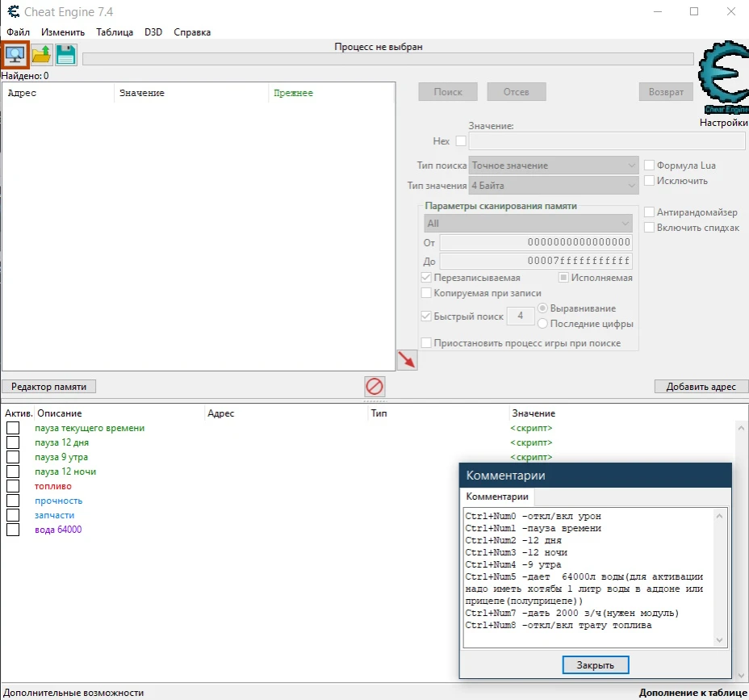Enable the 'Формула Lua' checkbox
The height and width of the screenshot is (700, 749).
649,166
